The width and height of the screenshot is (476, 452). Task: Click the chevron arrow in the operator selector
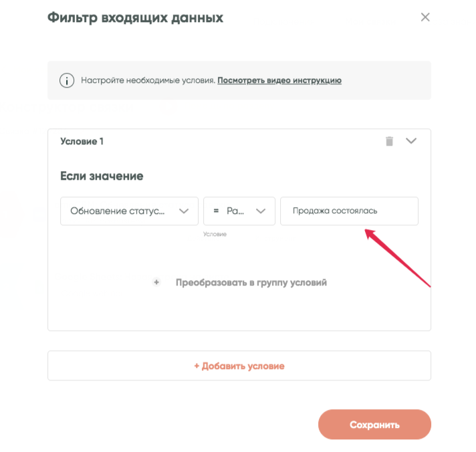pyautogui.click(x=261, y=211)
